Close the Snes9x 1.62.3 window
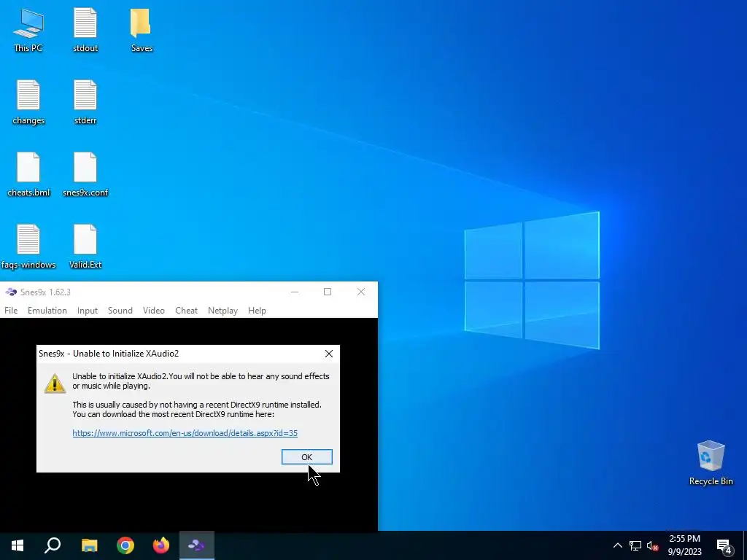Image resolution: width=747 pixels, height=560 pixels. coord(361,292)
